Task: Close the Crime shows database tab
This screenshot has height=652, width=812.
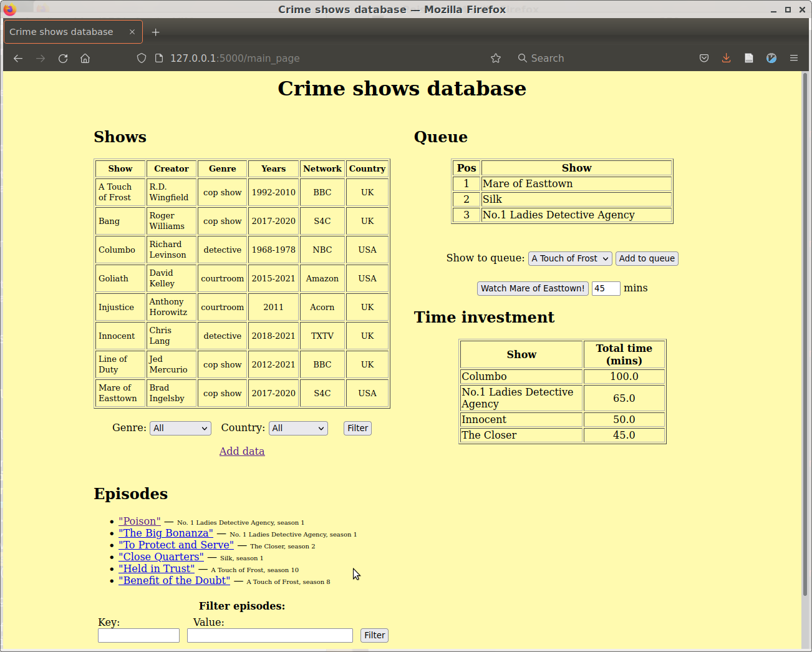Action: (x=132, y=32)
